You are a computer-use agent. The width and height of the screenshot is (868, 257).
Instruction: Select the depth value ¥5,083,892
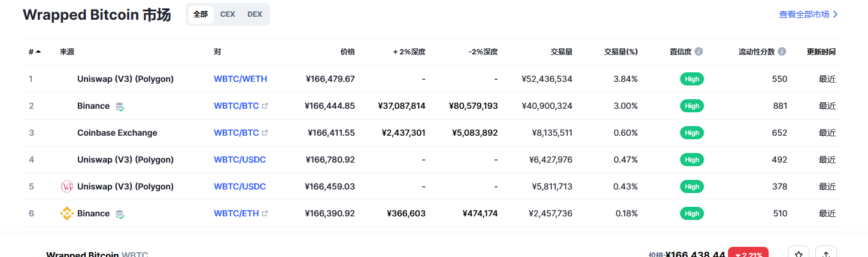click(475, 133)
